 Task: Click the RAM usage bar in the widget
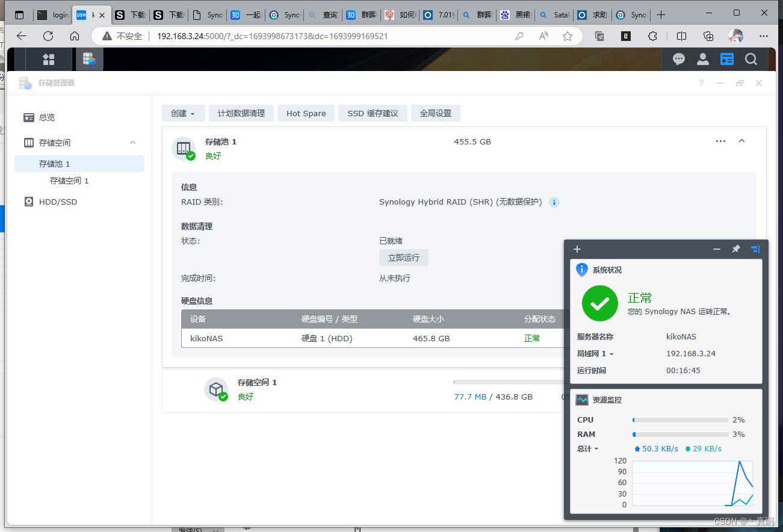pyautogui.click(x=681, y=435)
